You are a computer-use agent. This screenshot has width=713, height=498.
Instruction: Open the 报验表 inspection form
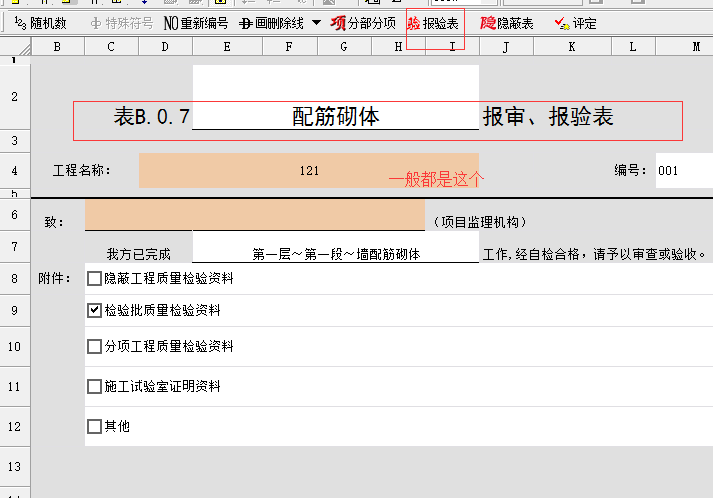click(x=434, y=23)
